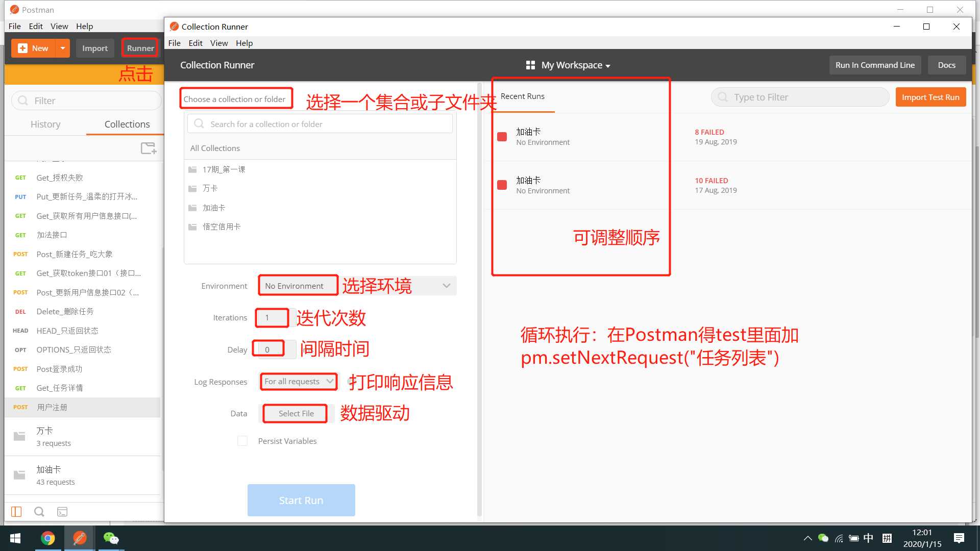Click the Start Run button
The width and height of the screenshot is (980, 551).
(x=301, y=500)
